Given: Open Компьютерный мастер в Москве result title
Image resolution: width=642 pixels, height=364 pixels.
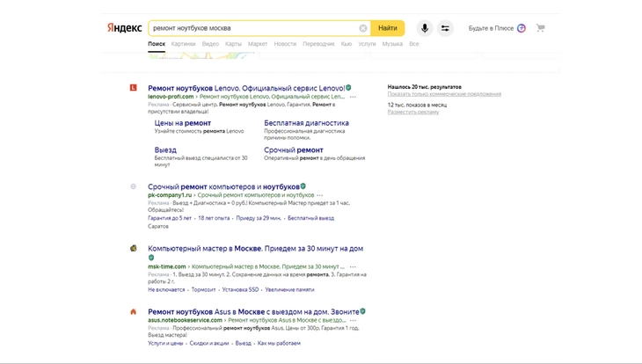Looking at the screenshot, I should [256, 249].
